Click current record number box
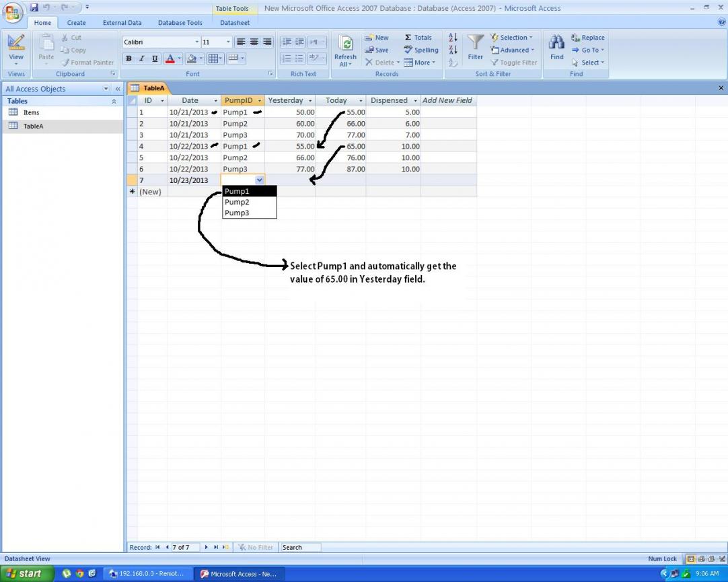The width and height of the screenshot is (728, 582). coord(186,548)
